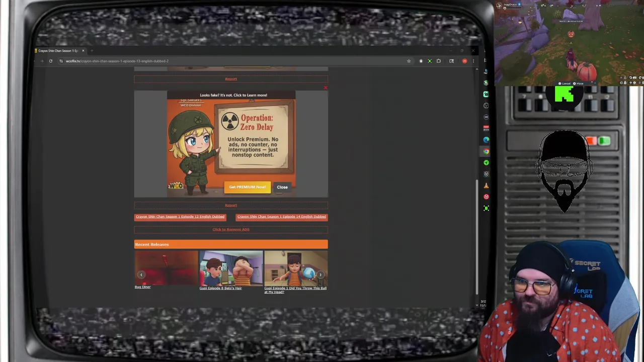Click Get PREMIUM Now button
Viewport: 644px width, 362px height.
click(x=247, y=187)
